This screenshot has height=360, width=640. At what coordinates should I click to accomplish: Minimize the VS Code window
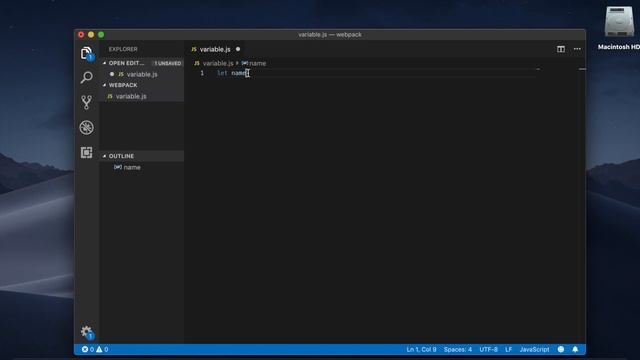coord(91,35)
